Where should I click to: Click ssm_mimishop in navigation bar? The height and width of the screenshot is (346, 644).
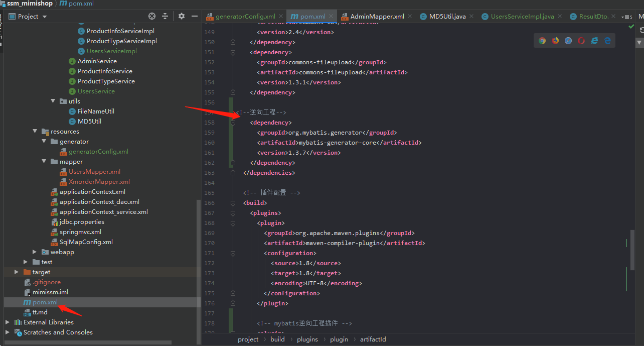(30, 4)
